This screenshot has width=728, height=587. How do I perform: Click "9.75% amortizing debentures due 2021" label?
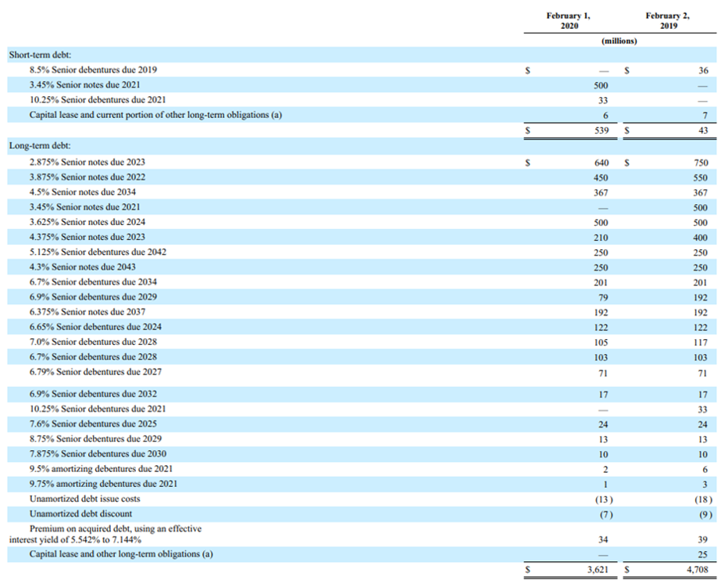[x=103, y=484]
